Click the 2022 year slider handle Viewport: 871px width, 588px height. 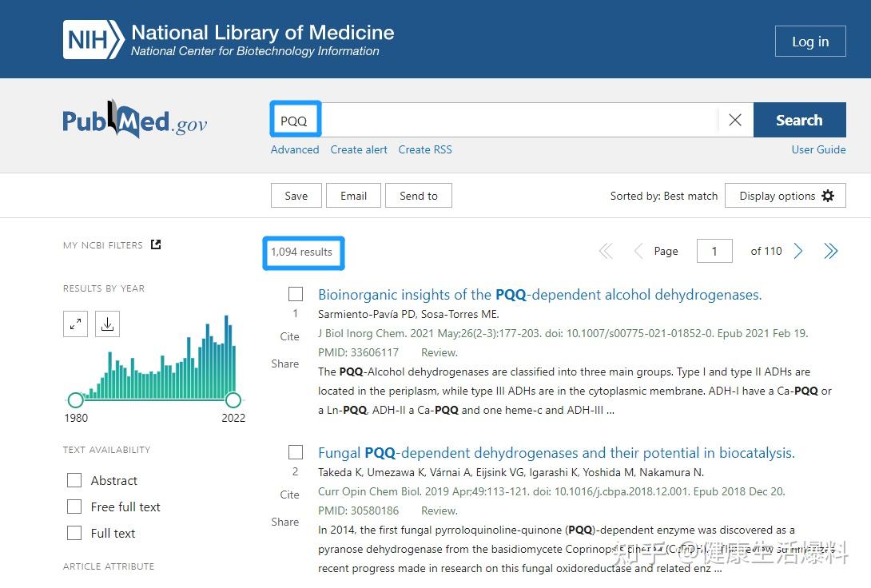233,399
